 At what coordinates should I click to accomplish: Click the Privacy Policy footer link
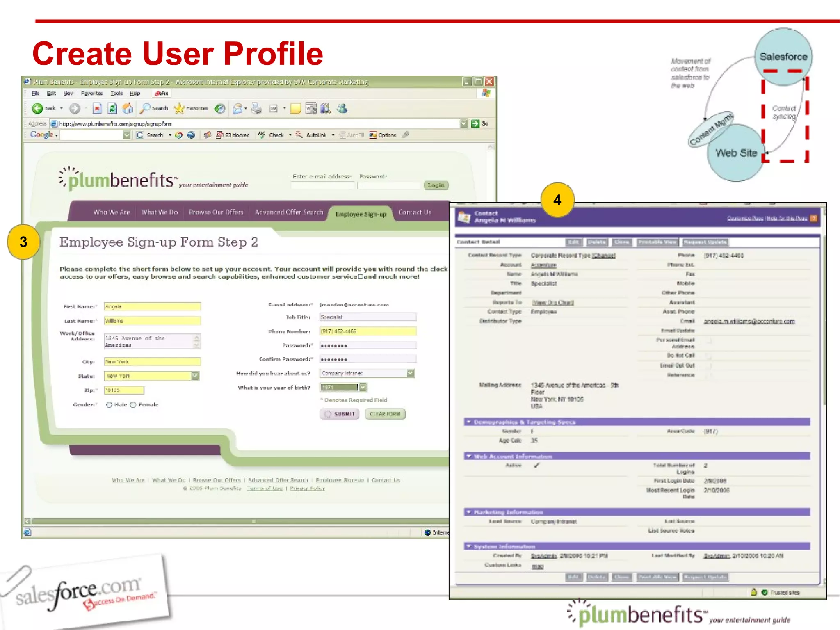pos(307,488)
